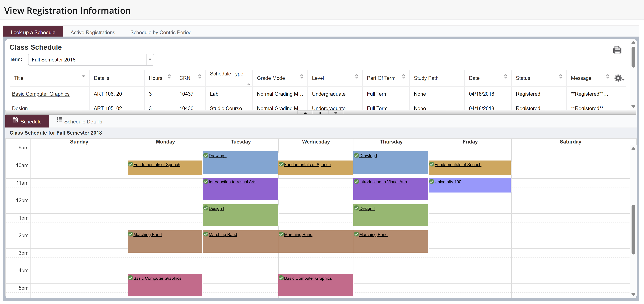Sort the Part Of Term column
The image size is (644, 304).
pyautogui.click(x=404, y=76)
